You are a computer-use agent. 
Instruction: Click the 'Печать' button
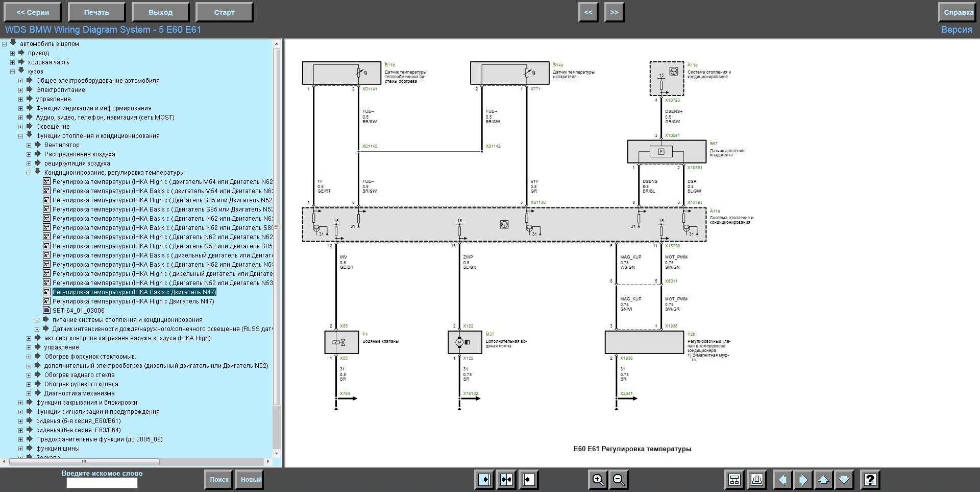click(x=96, y=12)
